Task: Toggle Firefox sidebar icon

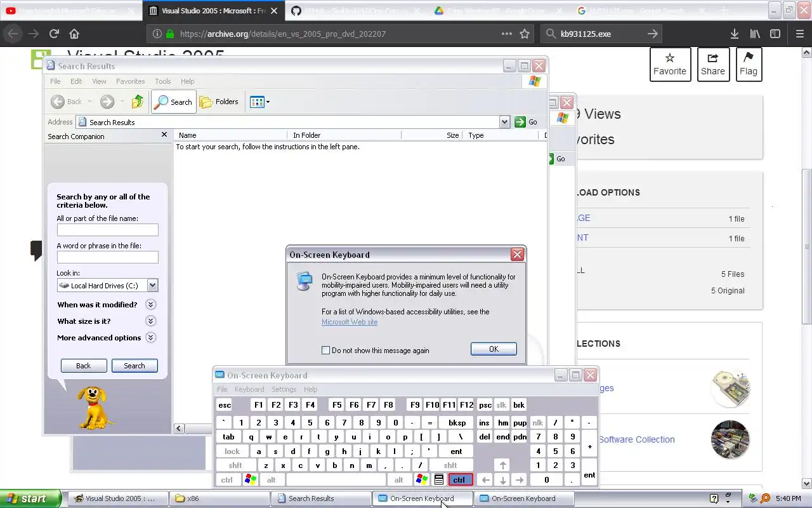Action: tap(775, 34)
